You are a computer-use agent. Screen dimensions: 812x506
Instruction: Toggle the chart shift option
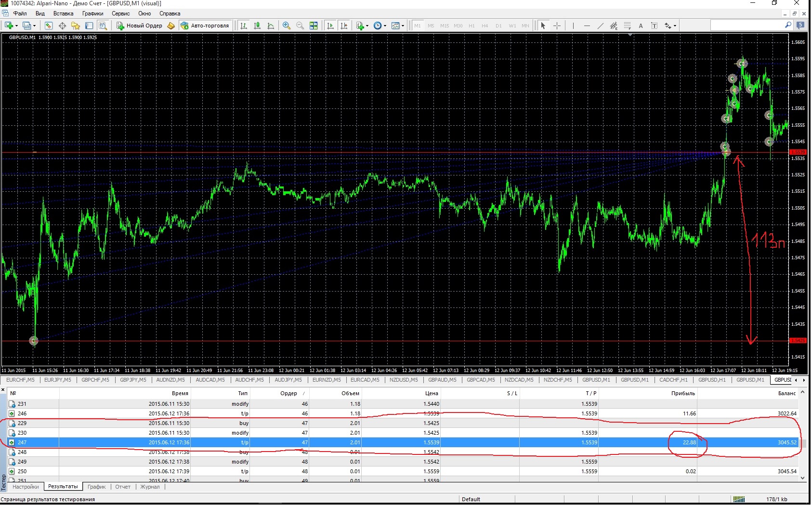click(344, 26)
